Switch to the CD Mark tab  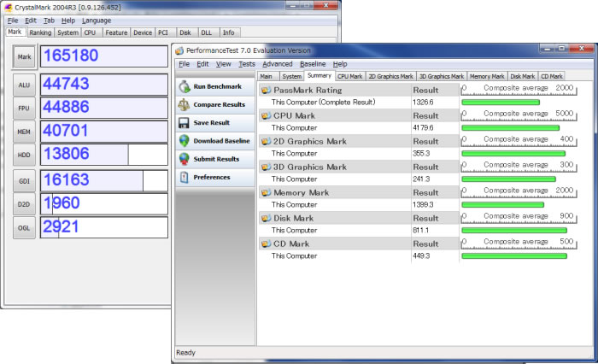[x=552, y=76]
